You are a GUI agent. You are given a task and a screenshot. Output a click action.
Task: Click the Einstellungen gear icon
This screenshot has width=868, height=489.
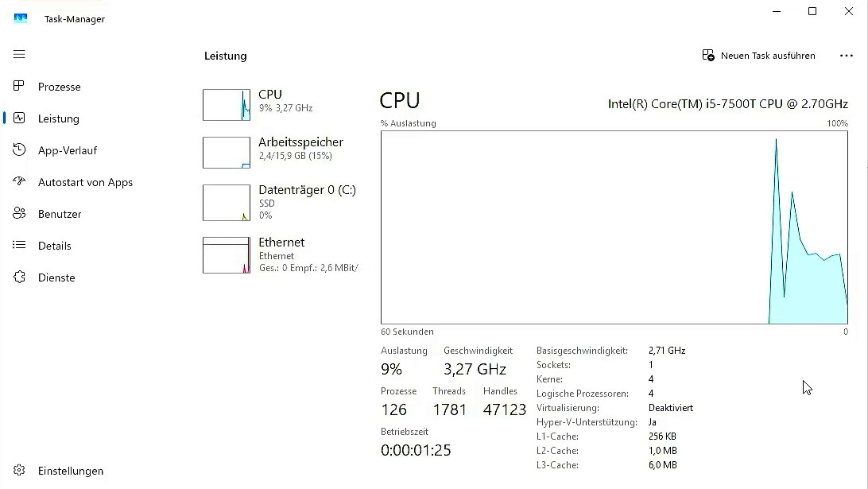click(20, 471)
